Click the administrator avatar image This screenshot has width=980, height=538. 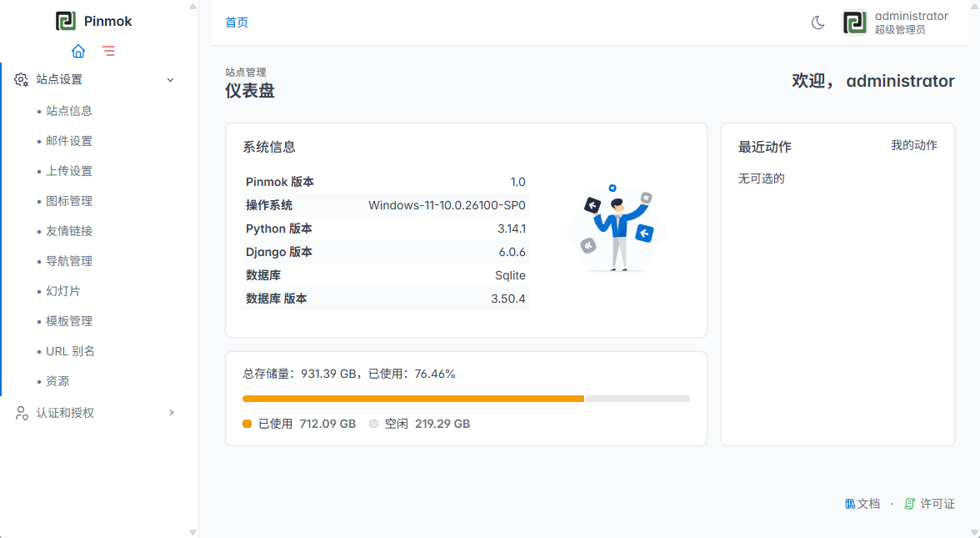point(854,23)
